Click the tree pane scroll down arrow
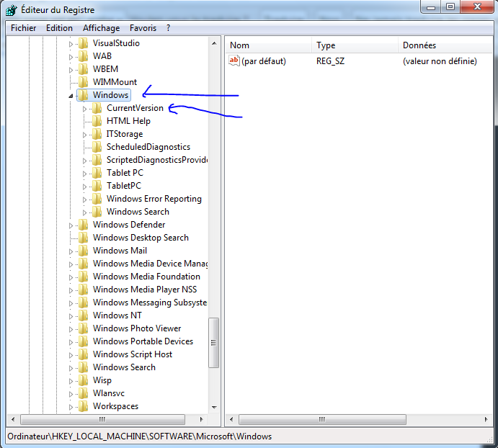Viewport: 498px width, 448px height. coord(214,408)
